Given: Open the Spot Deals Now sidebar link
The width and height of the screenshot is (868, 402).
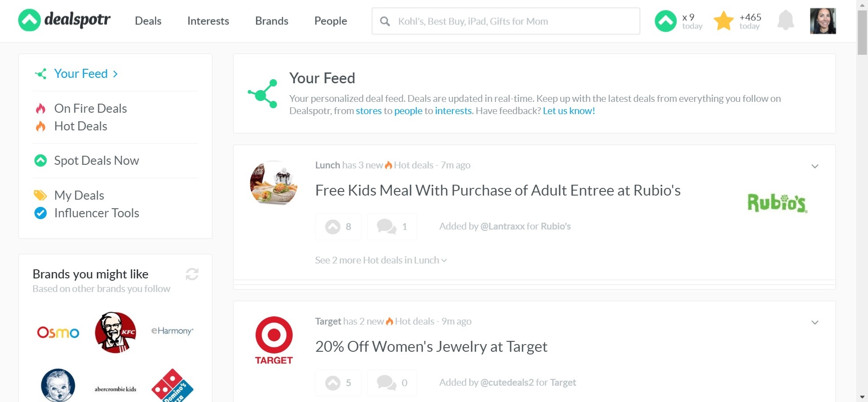Looking at the screenshot, I should (x=96, y=161).
